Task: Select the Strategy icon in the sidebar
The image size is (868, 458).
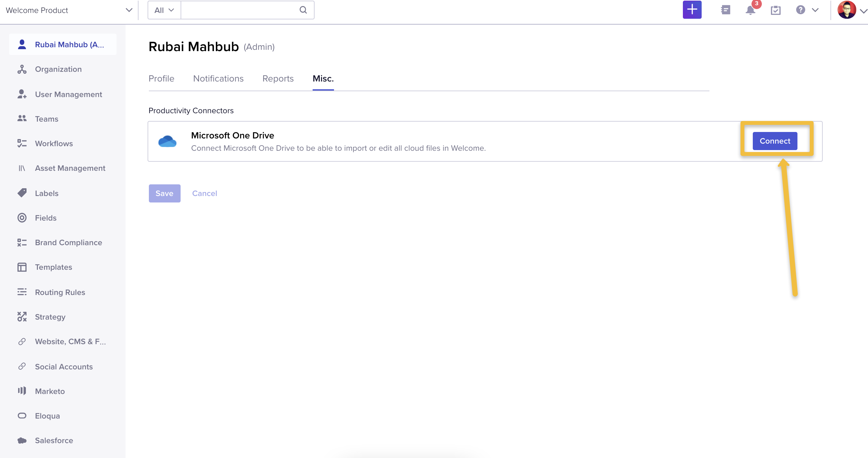Action: [x=22, y=317]
